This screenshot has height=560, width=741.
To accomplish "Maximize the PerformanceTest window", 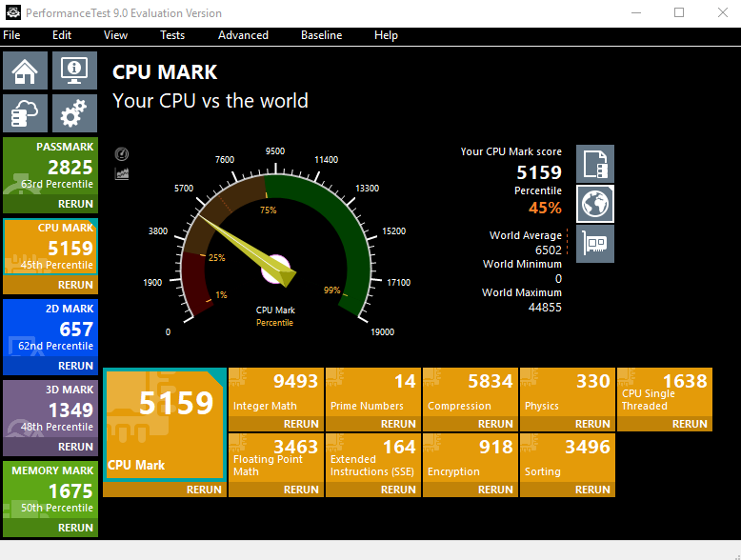I will click(x=679, y=12).
